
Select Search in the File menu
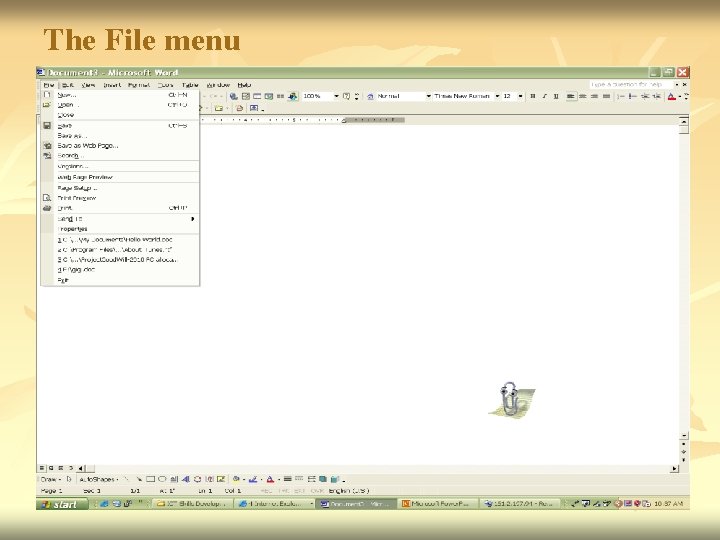click(120, 156)
